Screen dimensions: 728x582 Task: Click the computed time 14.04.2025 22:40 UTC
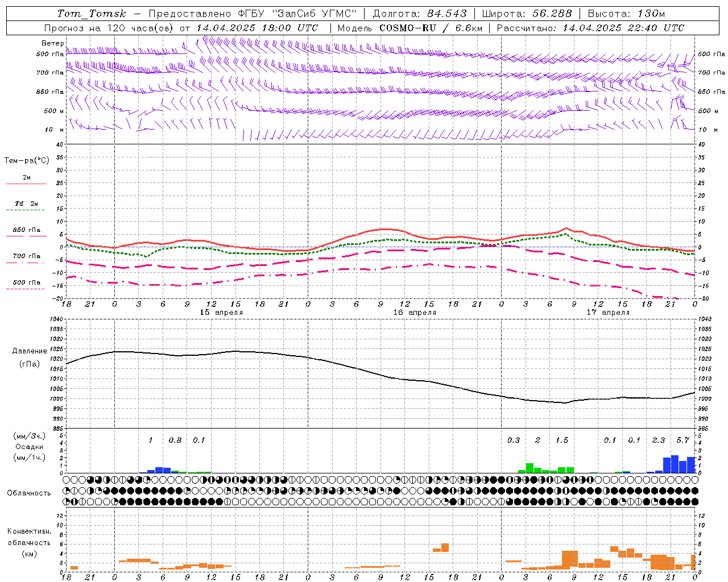pyautogui.click(x=623, y=28)
